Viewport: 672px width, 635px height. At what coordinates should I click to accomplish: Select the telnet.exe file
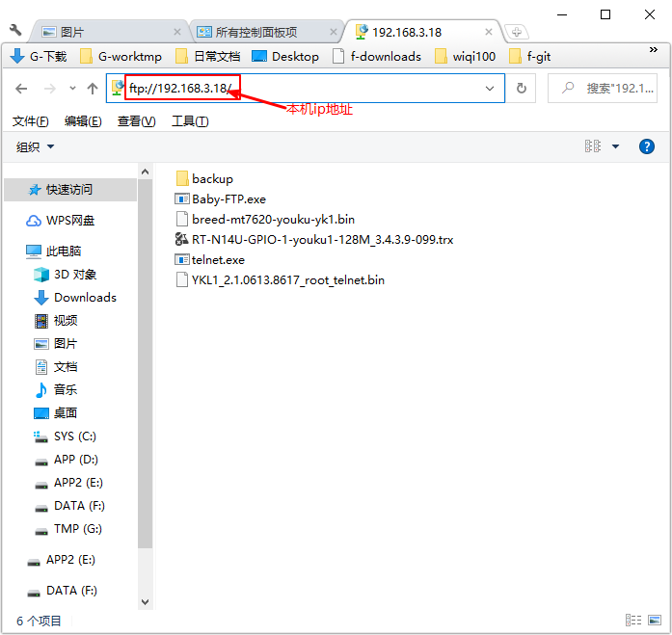(209, 260)
